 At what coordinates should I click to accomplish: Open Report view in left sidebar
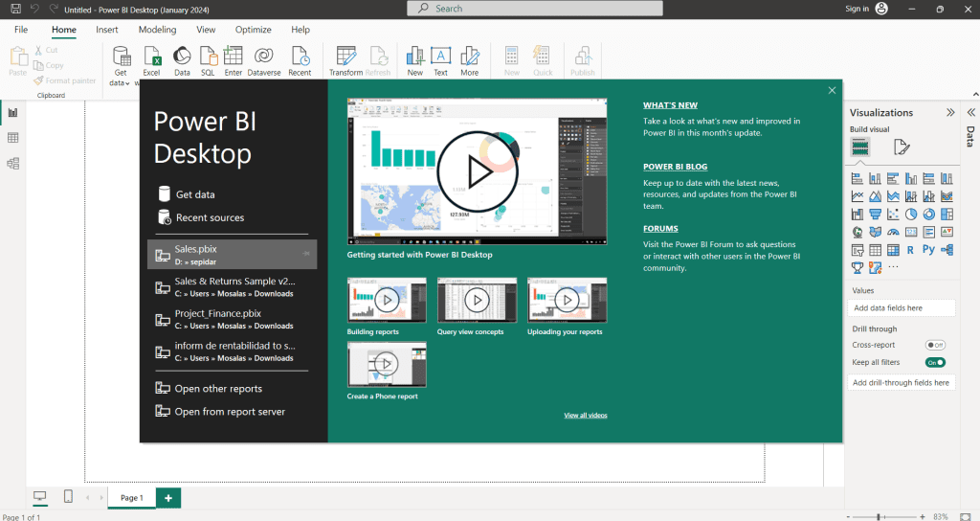point(12,113)
